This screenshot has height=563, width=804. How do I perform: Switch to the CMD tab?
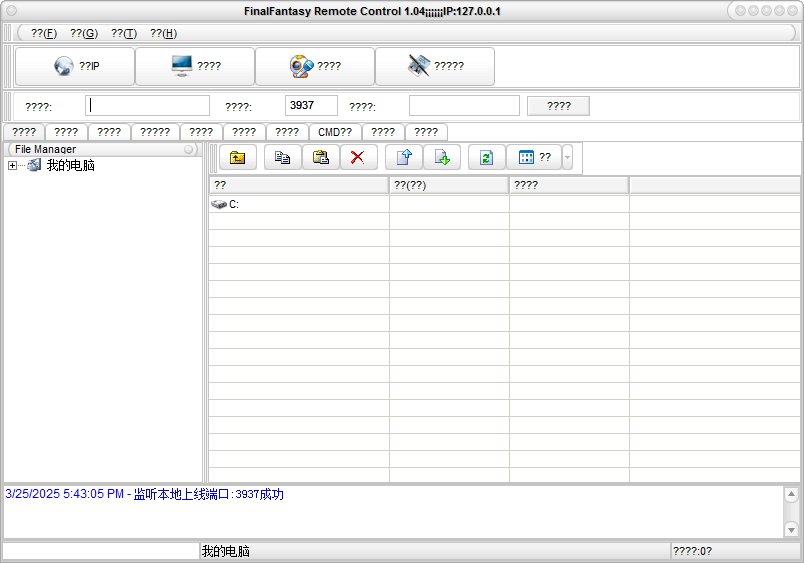pyautogui.click(x=334, y=132)
